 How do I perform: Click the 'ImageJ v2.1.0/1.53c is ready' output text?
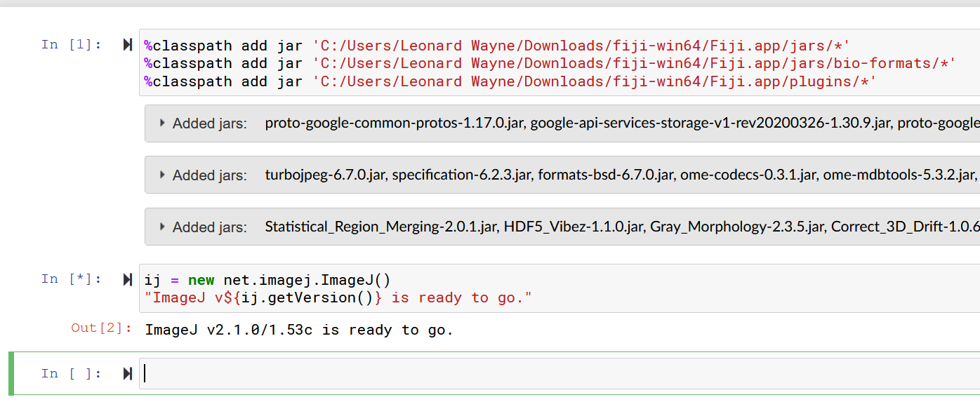tap(299, 330)
